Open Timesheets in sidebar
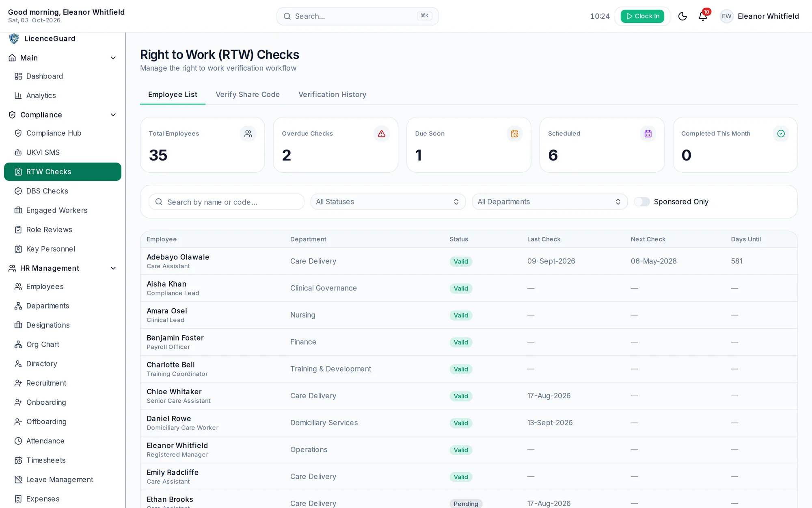 63,460
